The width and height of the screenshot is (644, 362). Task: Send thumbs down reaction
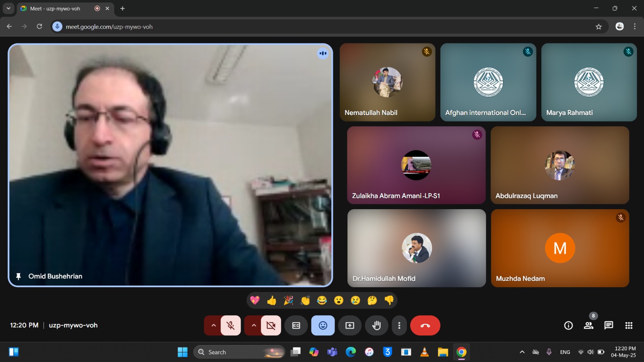[x=389, y=300]
